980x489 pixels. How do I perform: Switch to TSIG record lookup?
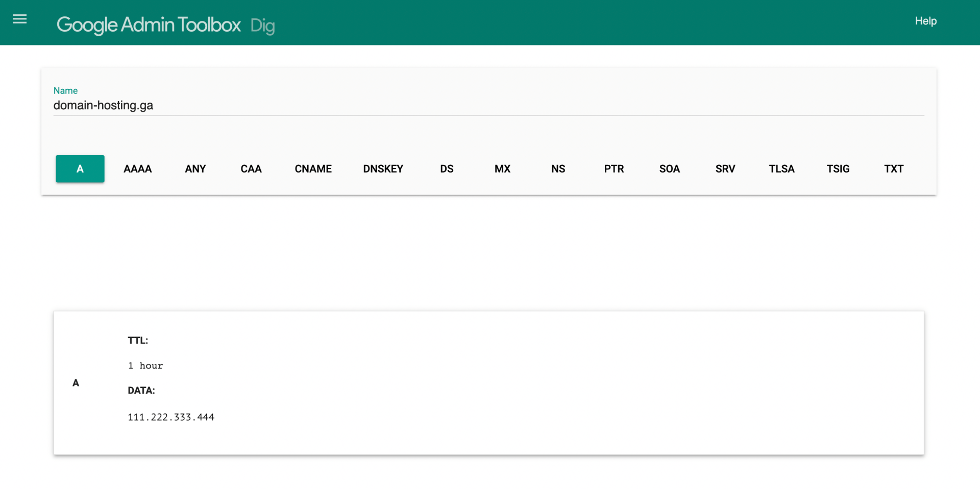pos(838,169)
